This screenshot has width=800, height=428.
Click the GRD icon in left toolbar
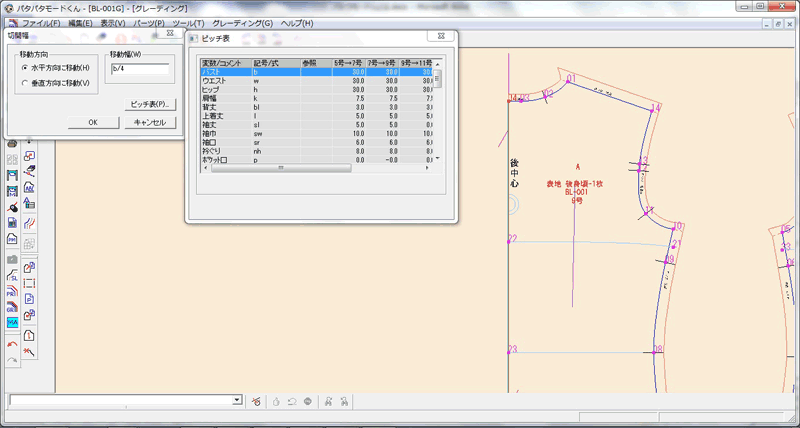click(13, 308)
